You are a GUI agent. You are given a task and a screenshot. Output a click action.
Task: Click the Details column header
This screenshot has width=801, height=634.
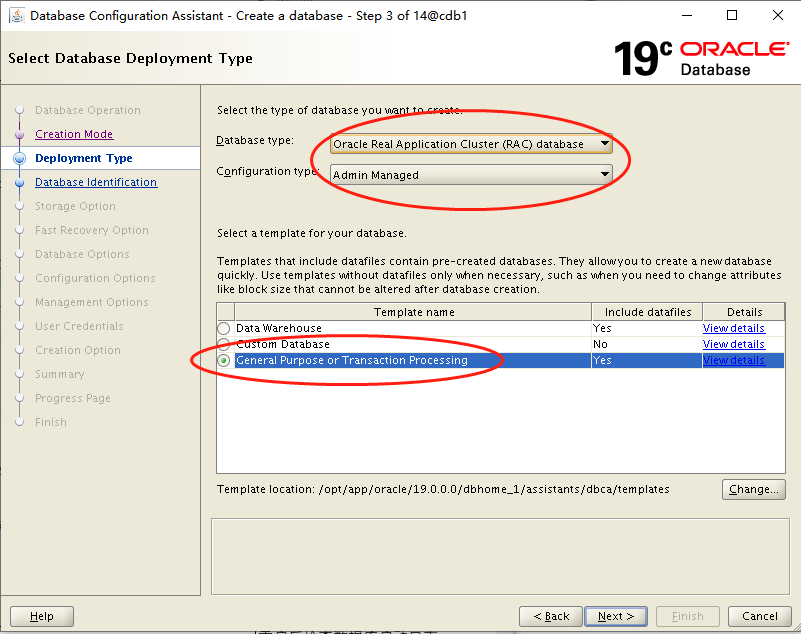pyautogui.click(x=744, y=312)
